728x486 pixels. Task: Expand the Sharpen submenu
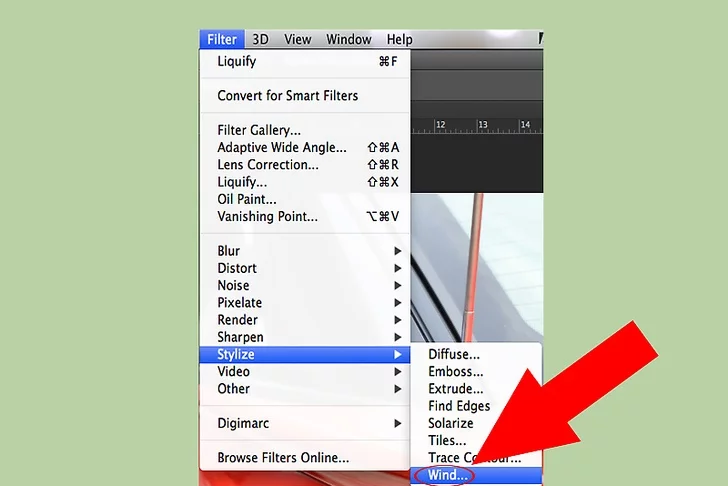point(240,337)
